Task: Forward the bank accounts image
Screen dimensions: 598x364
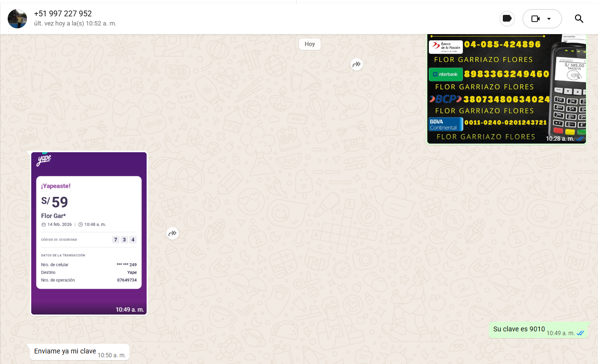Action: (356, 64)
